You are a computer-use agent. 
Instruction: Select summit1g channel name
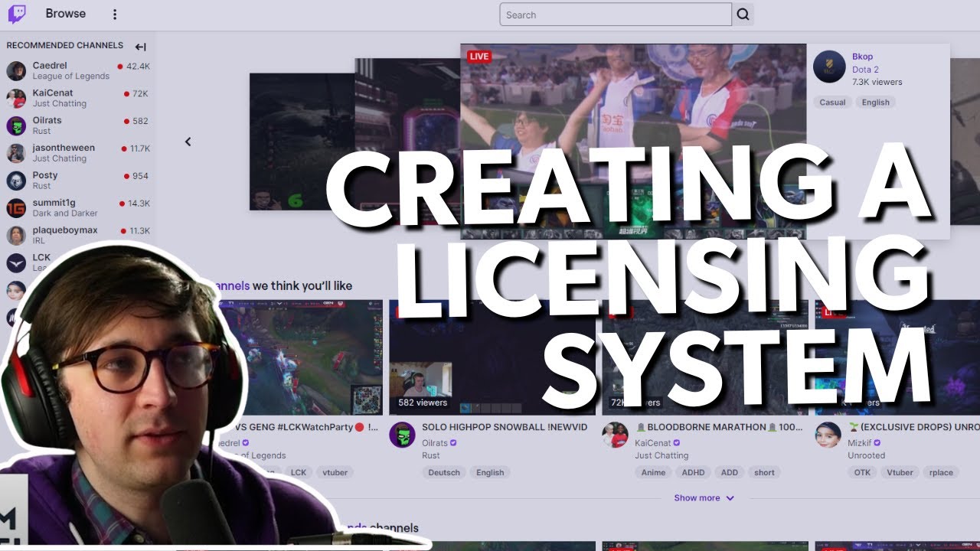pos(54,203)
